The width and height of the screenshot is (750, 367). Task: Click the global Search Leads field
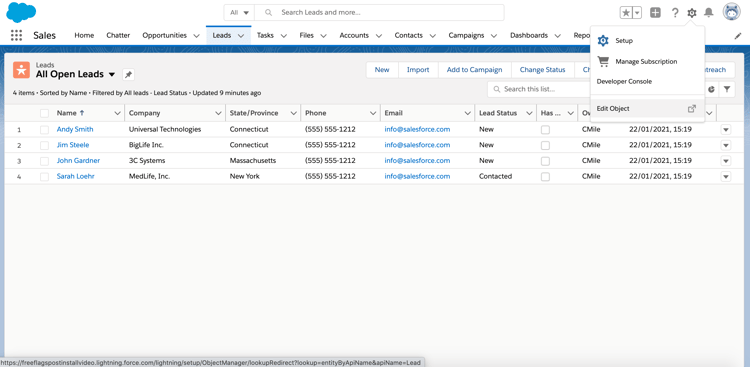[379, 12]
